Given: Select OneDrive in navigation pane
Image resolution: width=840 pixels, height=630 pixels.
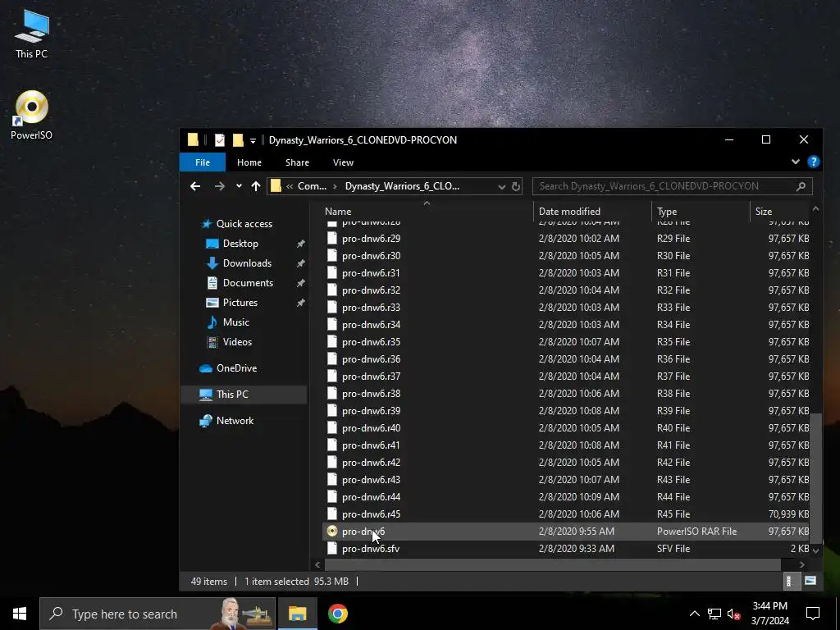Looking at the screenshot, I should coord(235,368).
